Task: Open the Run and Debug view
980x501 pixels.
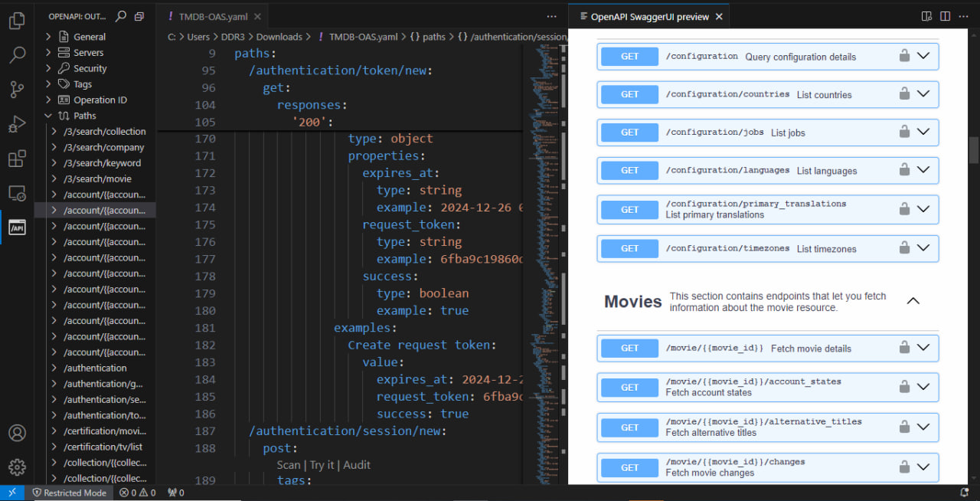Action: 17,124
